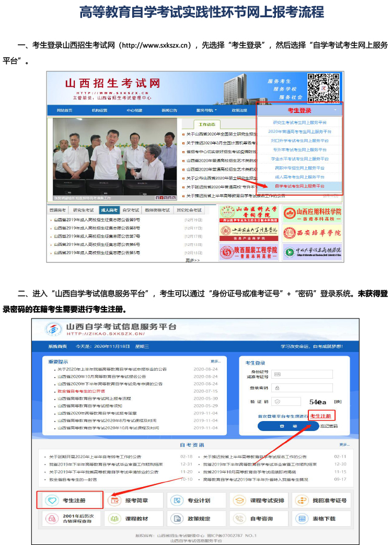This screenshot has width=392, height=545.
Task: Open 更多 link in 重要提示 panel
Action: pyautogui.click(x=216, y=361)
